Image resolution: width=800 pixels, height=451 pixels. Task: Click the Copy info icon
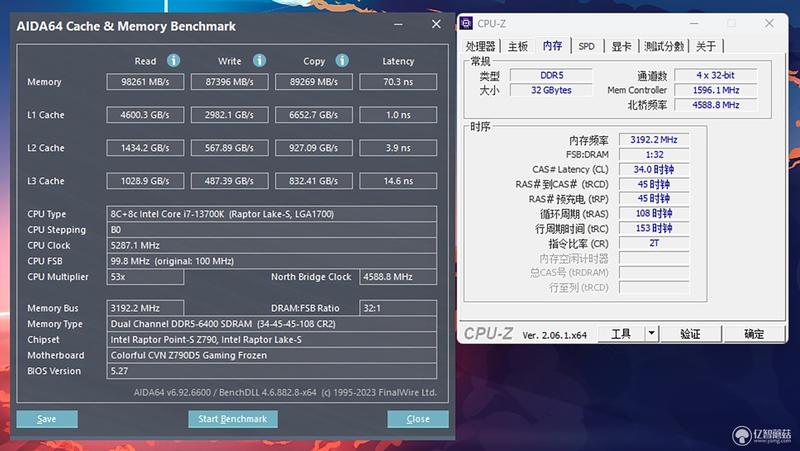pos(342,61)
